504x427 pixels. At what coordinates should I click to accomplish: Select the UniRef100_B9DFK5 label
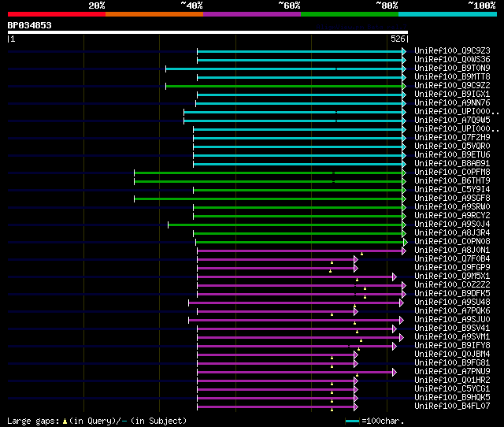452,294
